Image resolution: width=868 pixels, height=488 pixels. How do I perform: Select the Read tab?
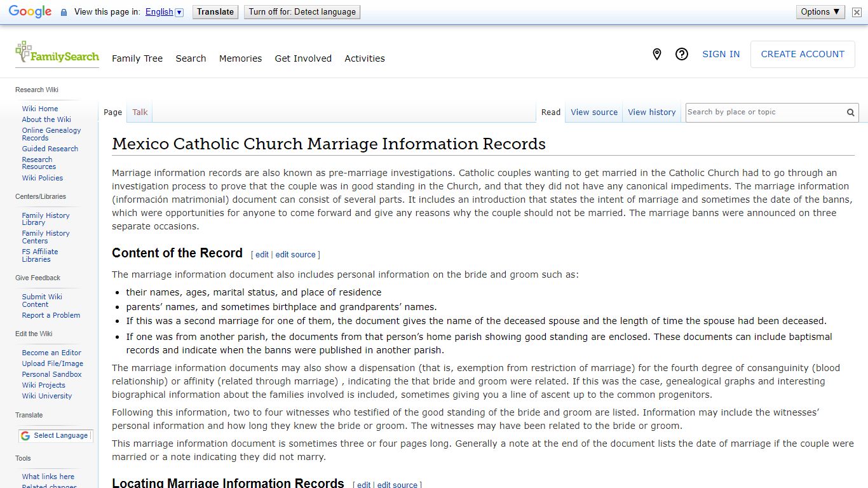tap(551, 112)
